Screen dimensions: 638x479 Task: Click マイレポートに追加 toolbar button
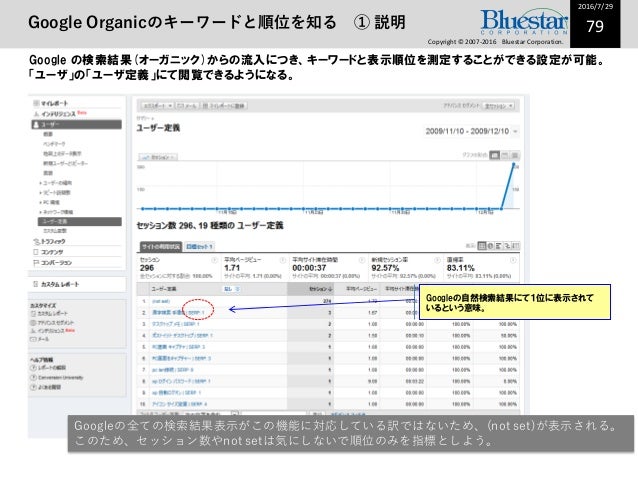point(224,106)
